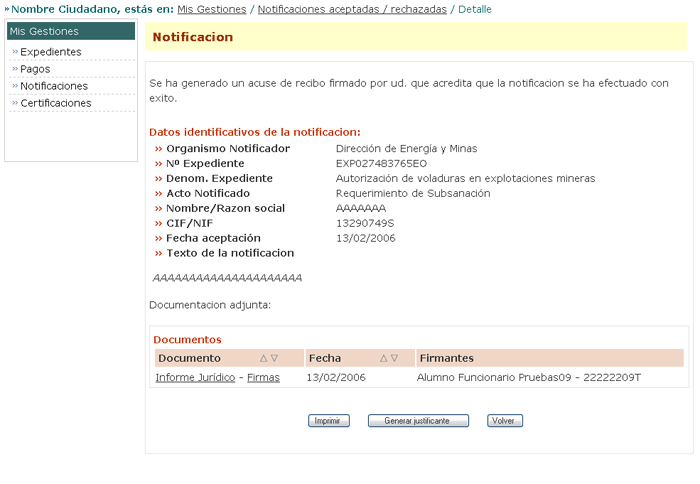Sort Fecha column ascending with up arrow
The height and width of the screenshot is (484, 700).
pyautogui.click(x=384, y=358)
